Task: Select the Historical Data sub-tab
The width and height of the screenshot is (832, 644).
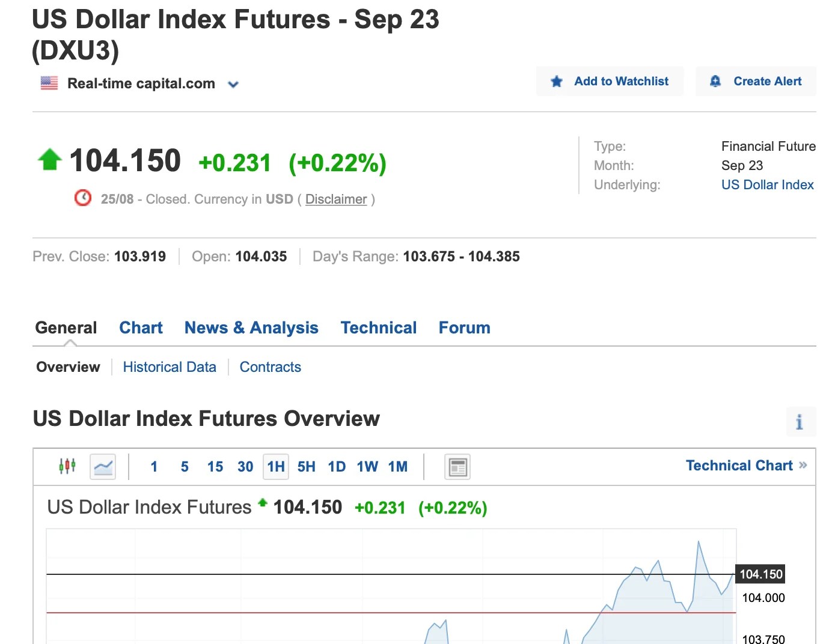Action: 170,366
